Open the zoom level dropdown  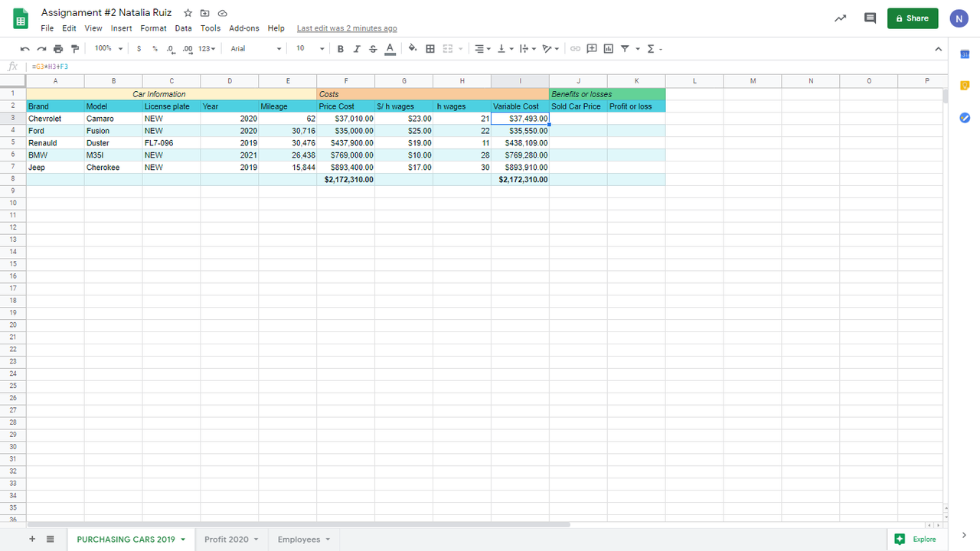click(x=108, y=48)
